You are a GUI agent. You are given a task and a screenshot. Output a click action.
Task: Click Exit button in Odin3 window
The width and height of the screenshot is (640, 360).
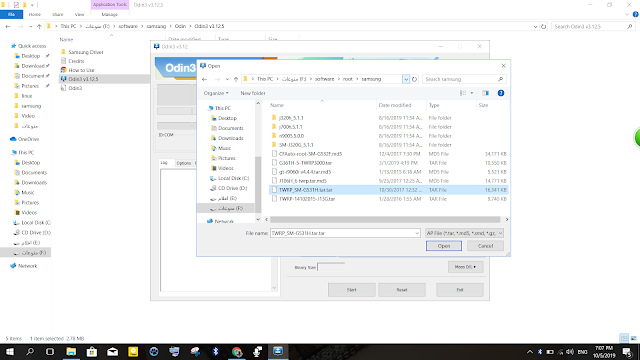pyautogui.click(x=460, y=290)
